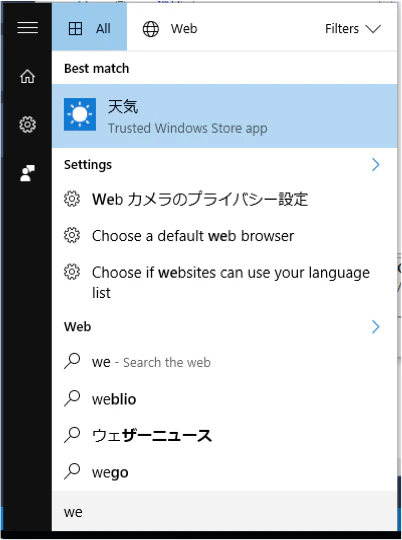Open Choose if websites can use language list

pyautogui.click(x=225, y=282)
